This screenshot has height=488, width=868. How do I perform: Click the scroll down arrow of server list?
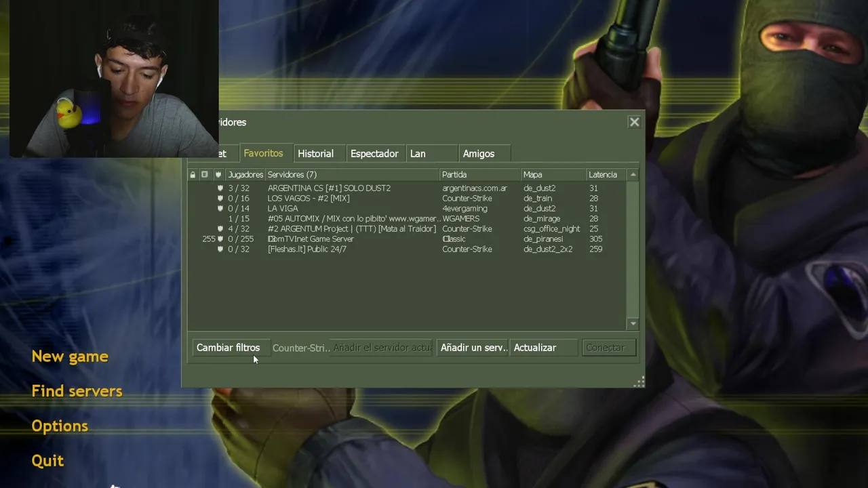(633, 324)
